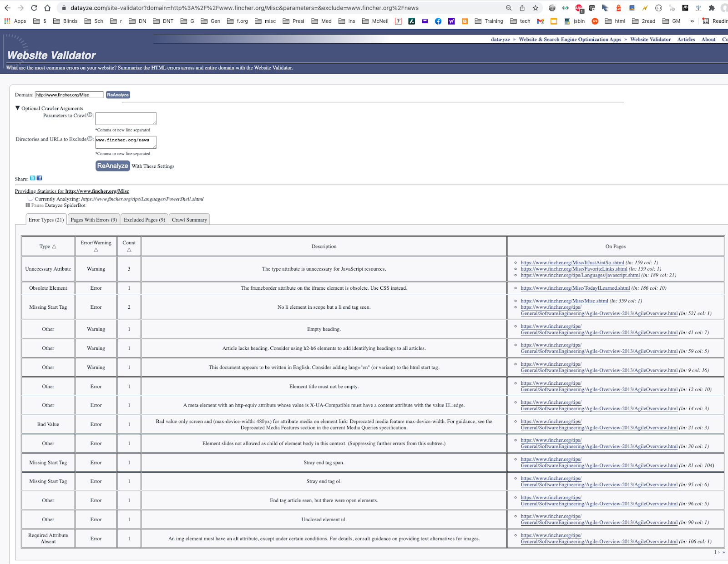Click the yellow lightning bolt extension icon
Viewport: 728px width, 564px height.
click(645, 8)
